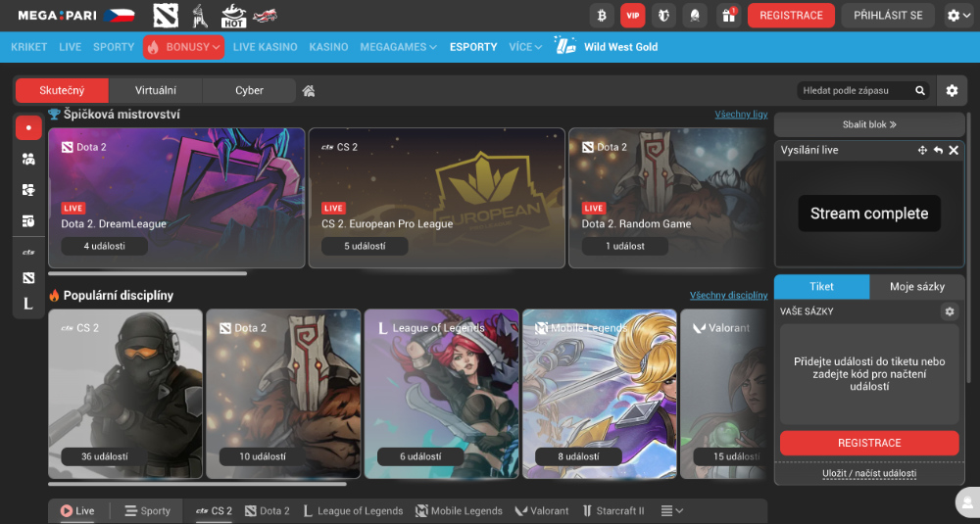Click the red live dot sidebar icon

click(28, 128)
